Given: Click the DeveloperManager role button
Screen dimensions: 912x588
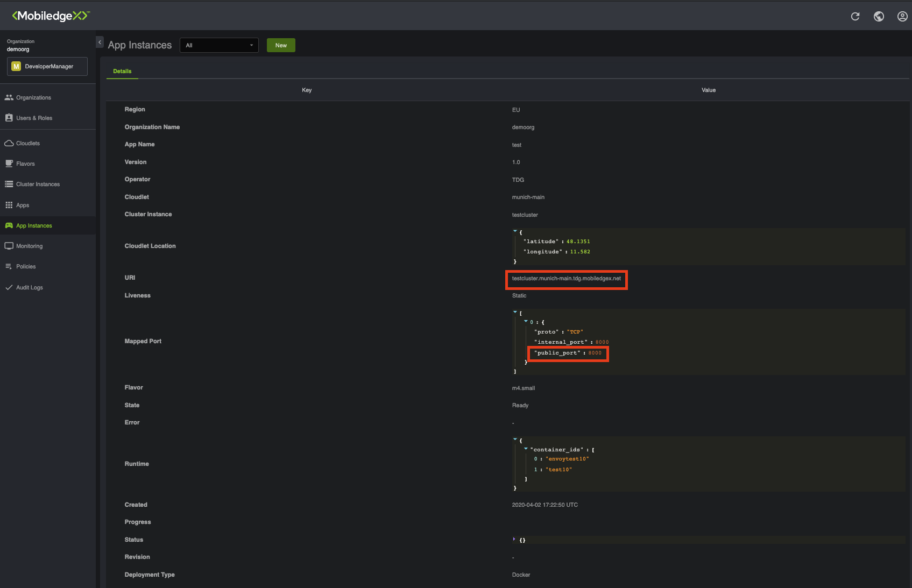Looking at the screenshot, I should [x=47, y=66].
